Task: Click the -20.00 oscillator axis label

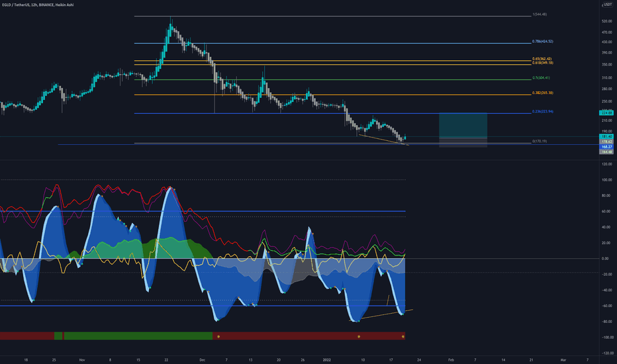Action: [x=607, y=274]
